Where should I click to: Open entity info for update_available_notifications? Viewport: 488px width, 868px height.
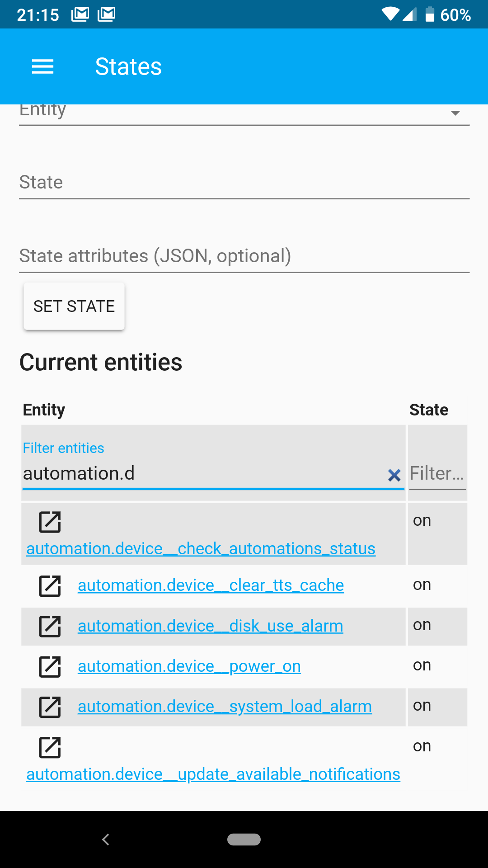pos(50,747)
